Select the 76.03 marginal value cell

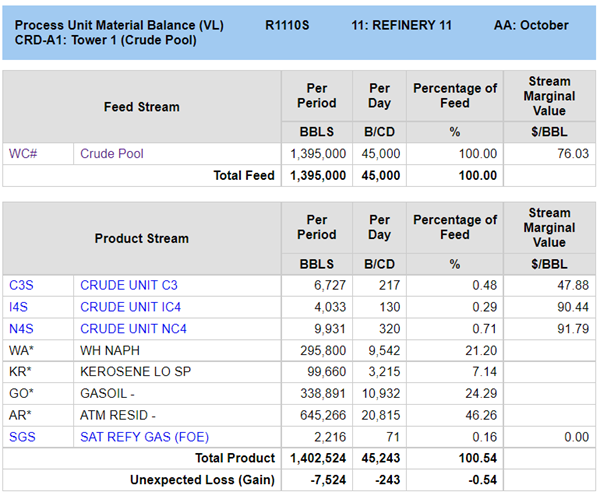tap(573, 154)
